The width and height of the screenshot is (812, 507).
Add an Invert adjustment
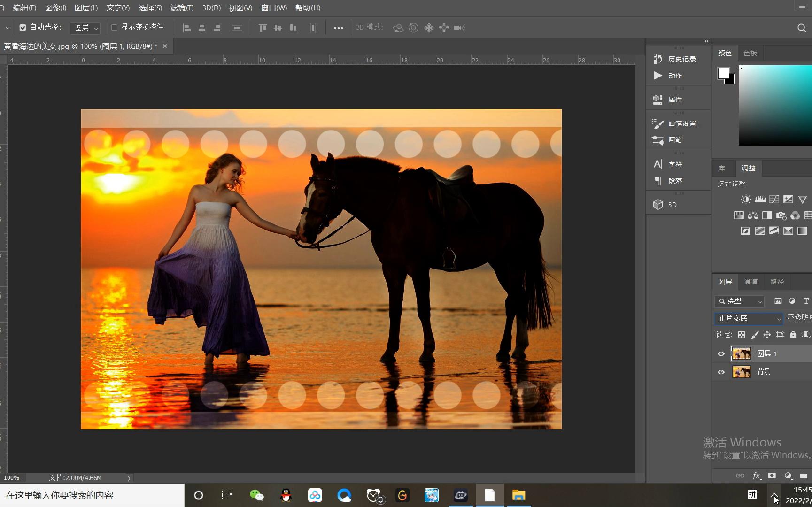coord(746,230)
